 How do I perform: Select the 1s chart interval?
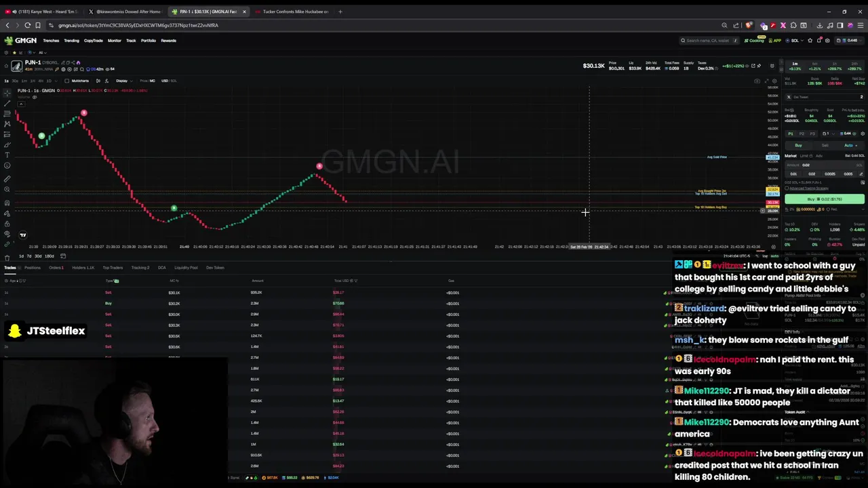coord(6,81)
